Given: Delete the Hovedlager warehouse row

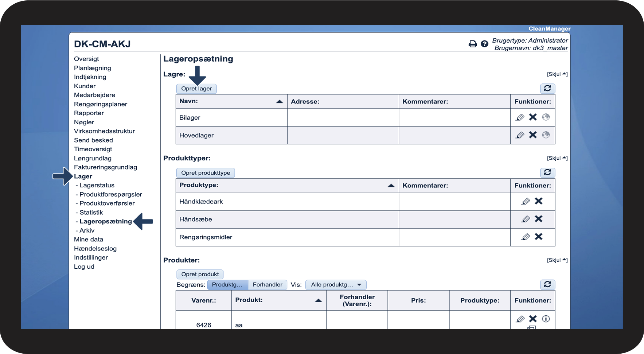Looking at the screenshot, I should pyautogui.click(x=533, y=135).
